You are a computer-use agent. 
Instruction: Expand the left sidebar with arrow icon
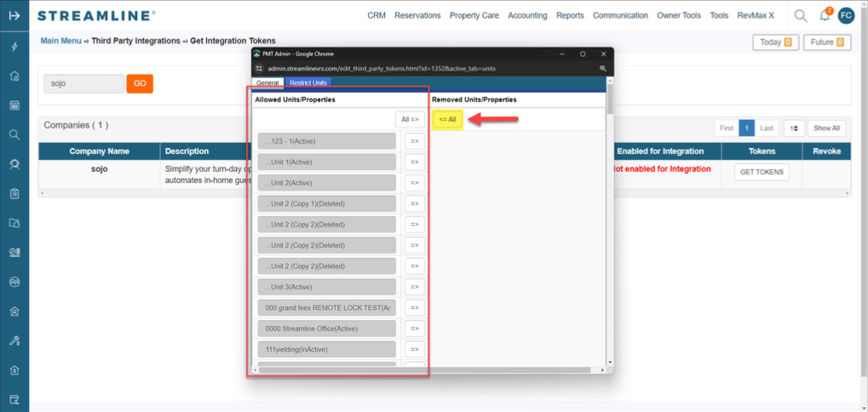tap(14, 15)
